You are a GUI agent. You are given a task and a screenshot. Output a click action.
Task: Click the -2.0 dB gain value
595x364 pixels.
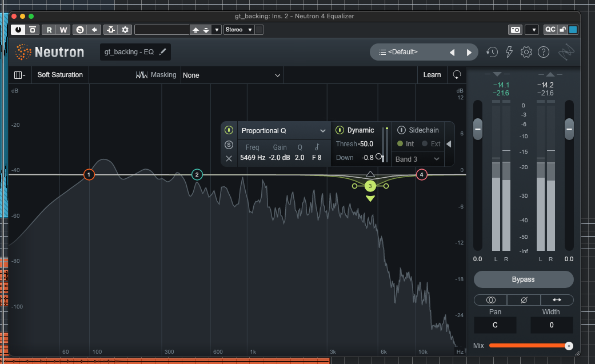pos(279,158)
